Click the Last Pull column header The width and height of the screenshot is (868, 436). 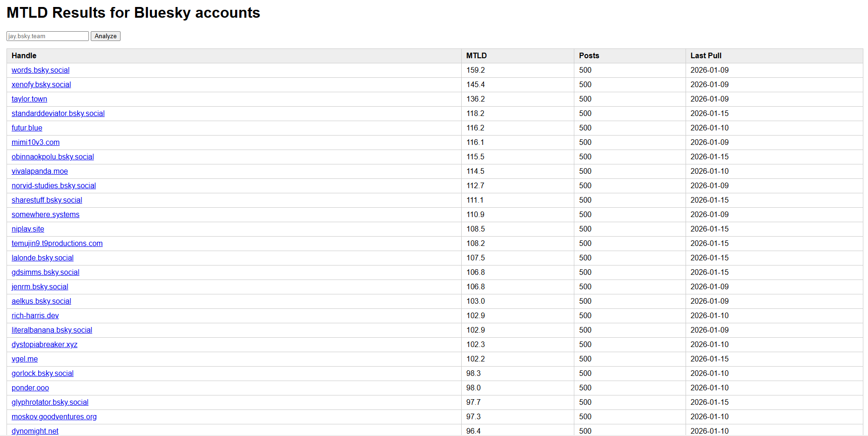(706, 56)
